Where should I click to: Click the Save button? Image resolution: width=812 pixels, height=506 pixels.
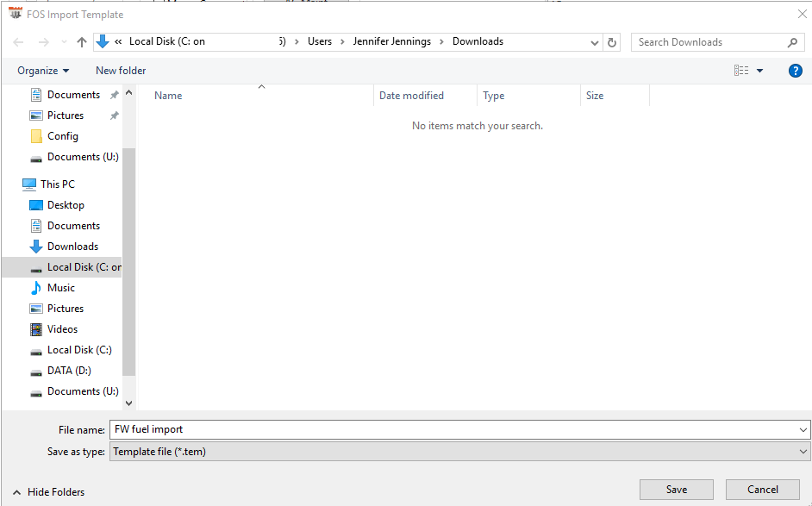click(677, 490)
